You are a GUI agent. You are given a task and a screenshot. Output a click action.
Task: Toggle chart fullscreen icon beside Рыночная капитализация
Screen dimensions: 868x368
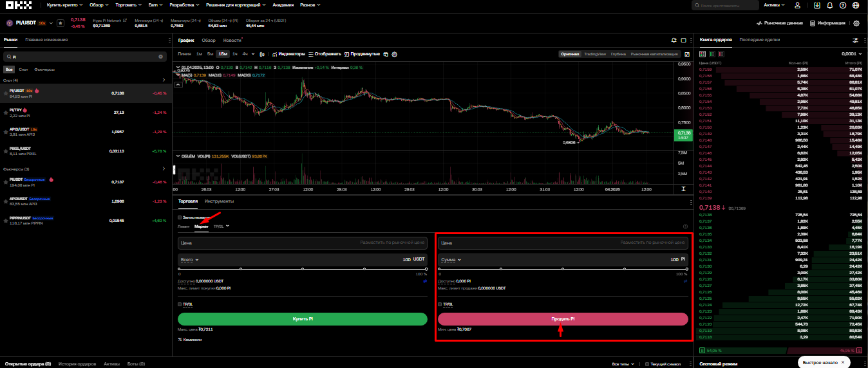(686, 54)
